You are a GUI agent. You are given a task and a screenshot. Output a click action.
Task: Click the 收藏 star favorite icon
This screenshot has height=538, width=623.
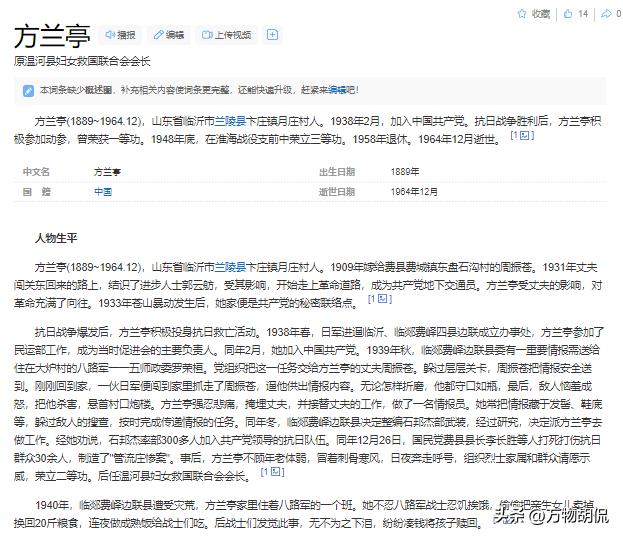(522, 14)
